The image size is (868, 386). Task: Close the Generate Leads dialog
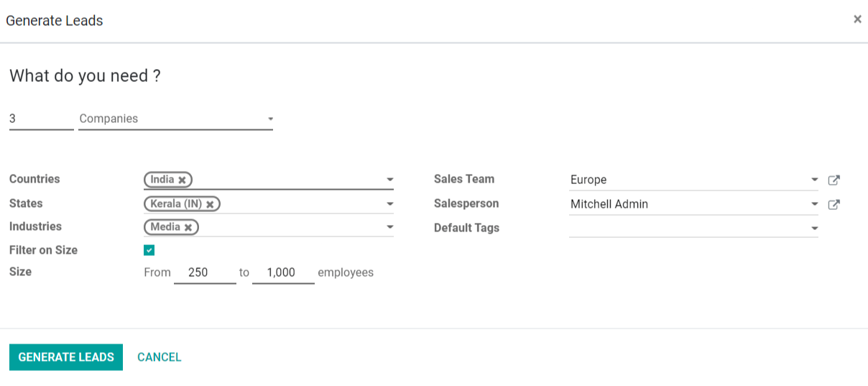pos(857,19)
